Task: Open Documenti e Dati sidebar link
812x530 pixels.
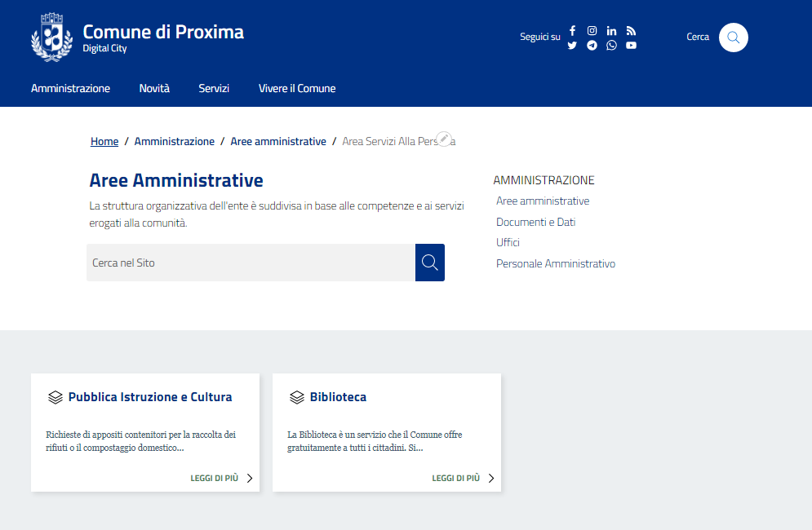Action: coord(535,222)
